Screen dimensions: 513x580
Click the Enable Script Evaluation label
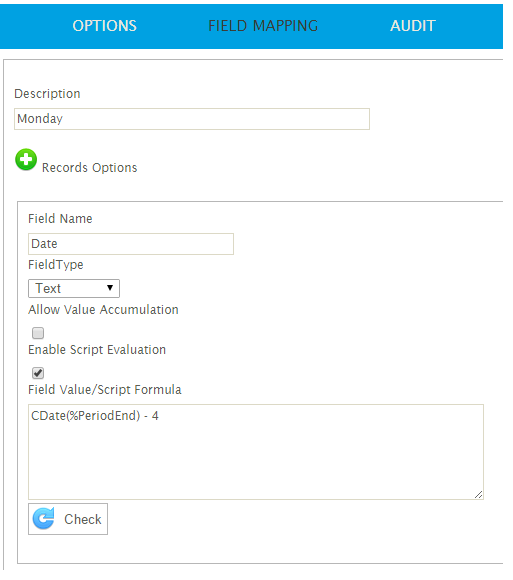[x=97, y=350]
